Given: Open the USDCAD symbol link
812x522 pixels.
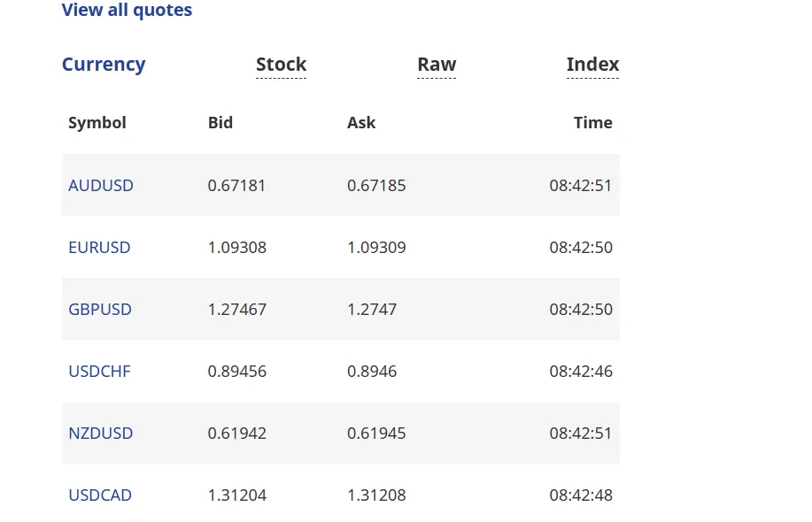Looking at the screenshot, I should [100, 495].
